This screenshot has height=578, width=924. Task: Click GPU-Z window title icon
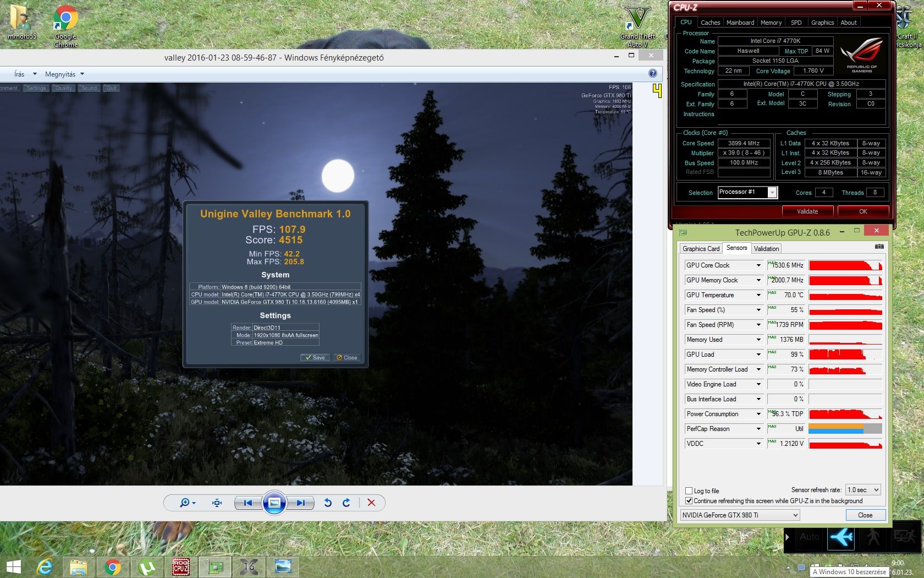(683, 232)
